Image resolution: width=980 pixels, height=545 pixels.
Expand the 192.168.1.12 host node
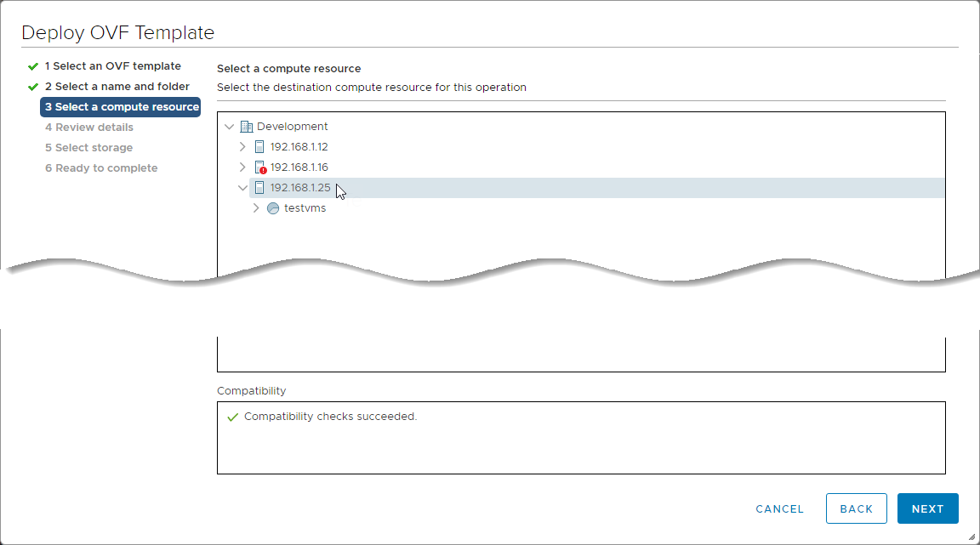(x=242, y=147)
